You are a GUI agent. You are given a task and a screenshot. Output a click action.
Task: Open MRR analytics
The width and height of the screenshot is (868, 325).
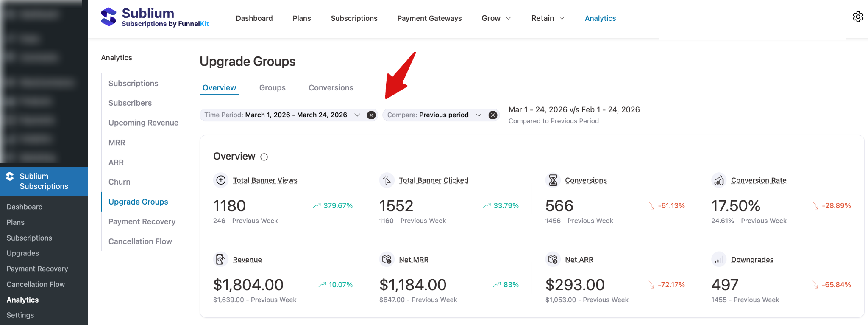117,143
